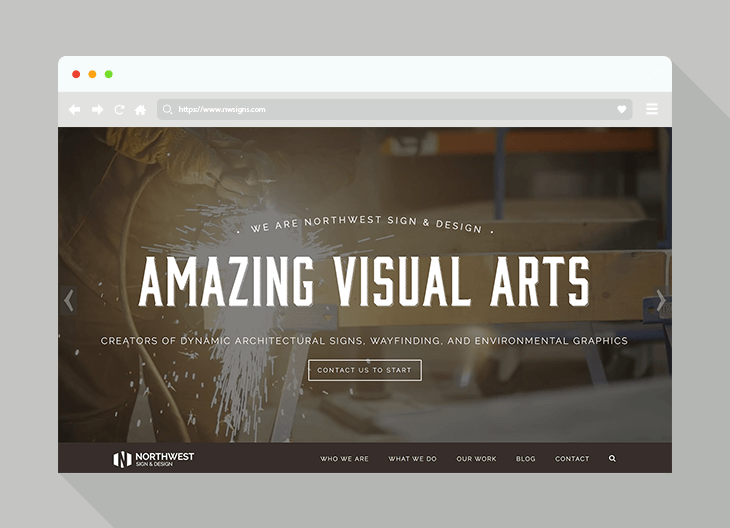Click the browser back arrow

click(74, 109)
